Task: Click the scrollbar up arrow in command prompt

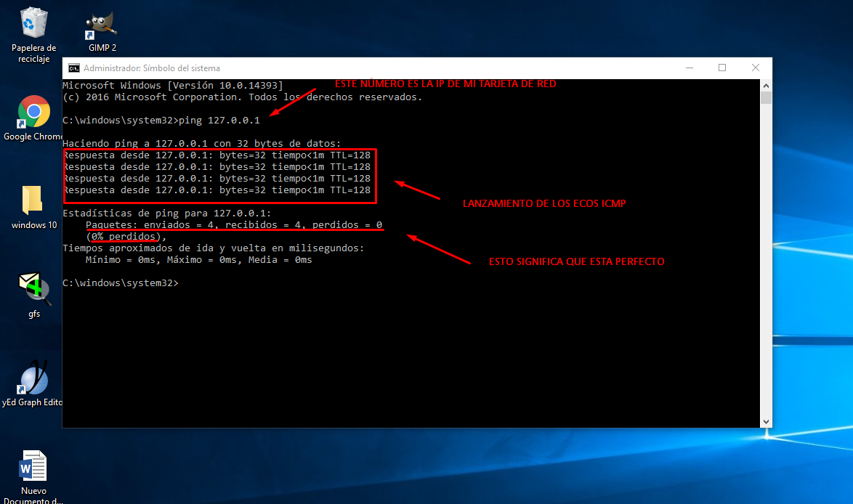Action: [766, 86]
